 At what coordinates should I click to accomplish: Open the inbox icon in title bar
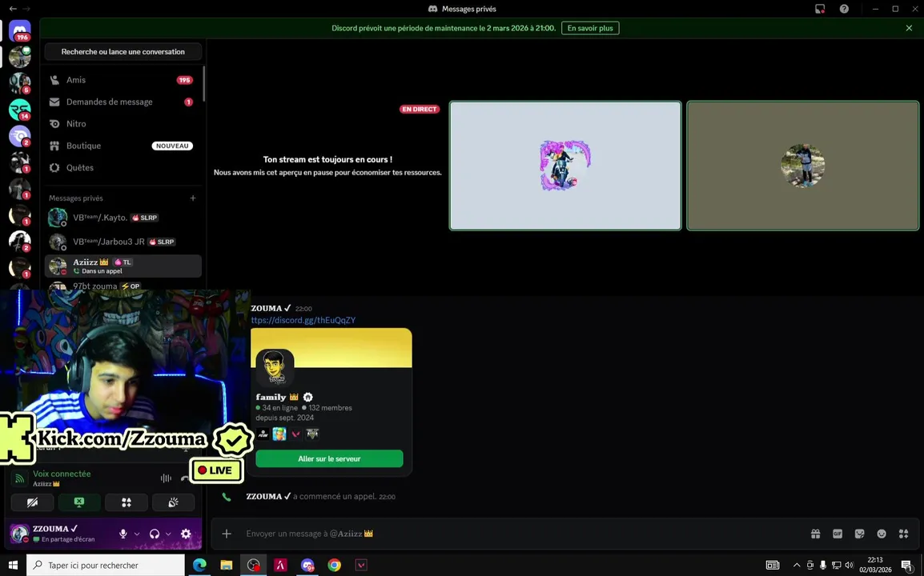[820, 9]
